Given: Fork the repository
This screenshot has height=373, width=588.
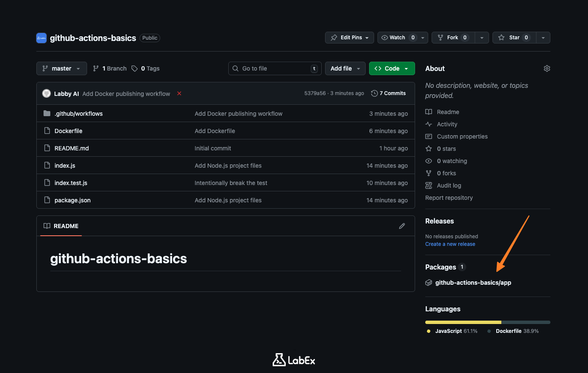Looking at the screenshot, I should [453, 38].
